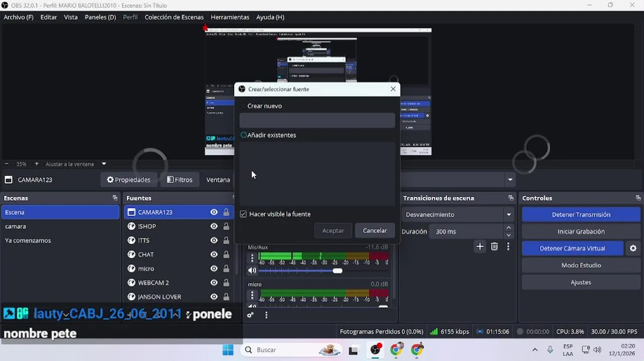This screenshot has height=361, width=644.
Task: Zoom in the preview with plus
Action: coord(37,163)
